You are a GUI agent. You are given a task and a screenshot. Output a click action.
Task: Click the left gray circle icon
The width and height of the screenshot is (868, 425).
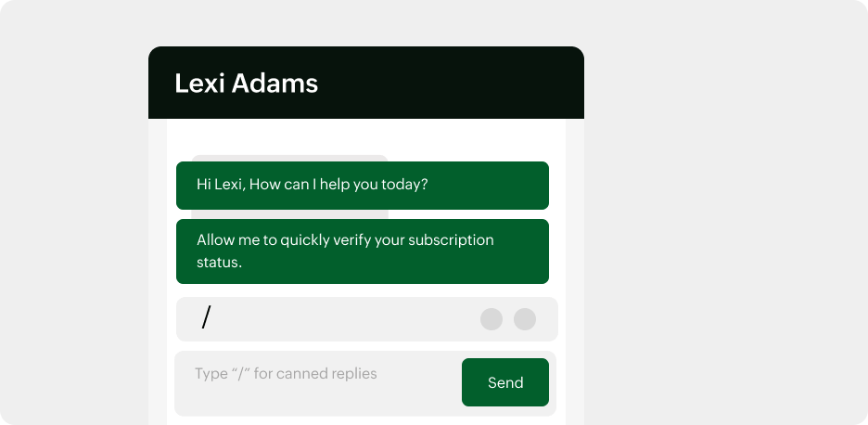pos(491,319)
